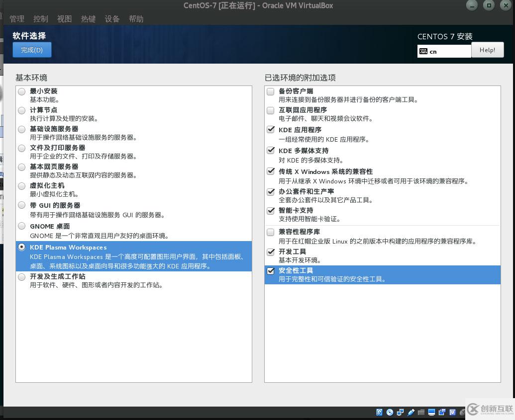Minimize the VirtualBox window
Screen dimensions: 515x420
(472, 5)
